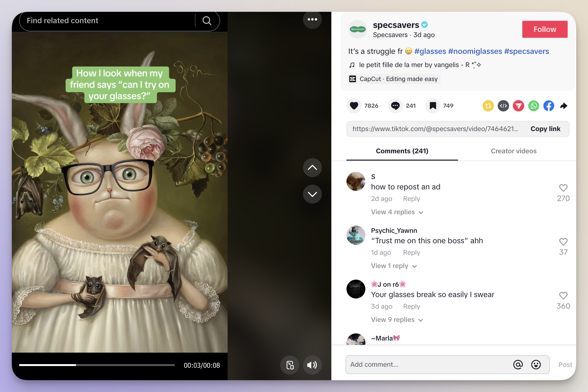The width and height of the screenshot is (588, 392).
Task: Click the Pocket/save icon (red)
Action: point(518,105)
